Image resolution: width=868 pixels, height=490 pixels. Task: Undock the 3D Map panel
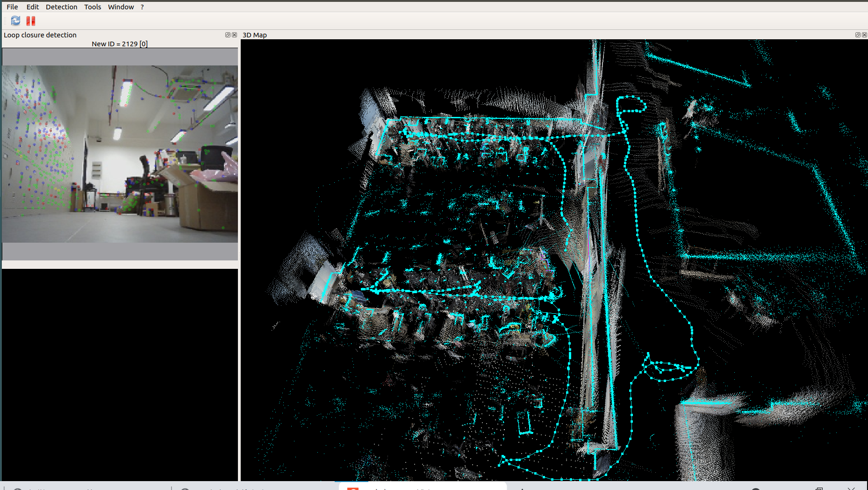tap(858, 35)
